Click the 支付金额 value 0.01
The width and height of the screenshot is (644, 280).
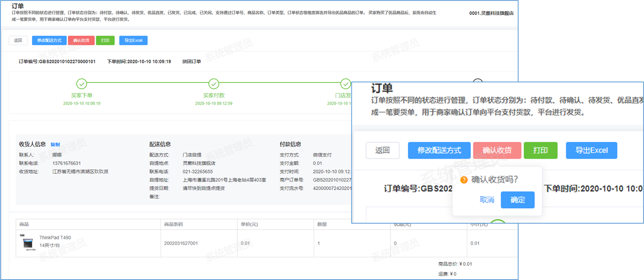point(318,163)
